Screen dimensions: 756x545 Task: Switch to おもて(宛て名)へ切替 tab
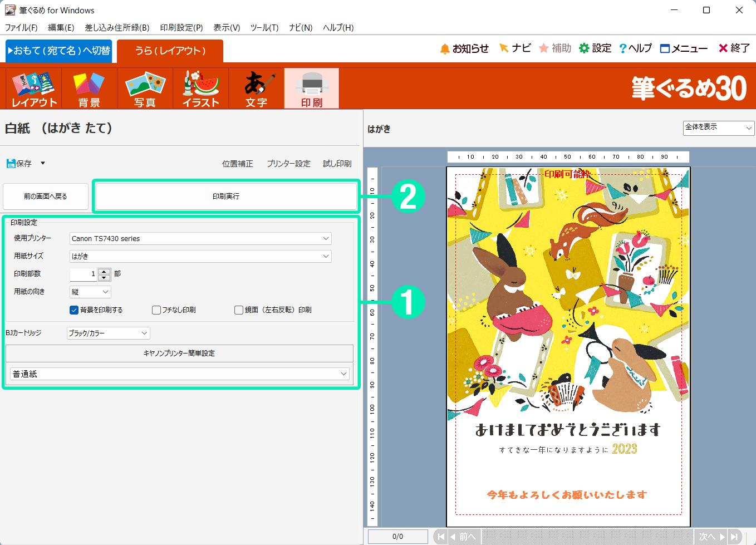(59, 51)
